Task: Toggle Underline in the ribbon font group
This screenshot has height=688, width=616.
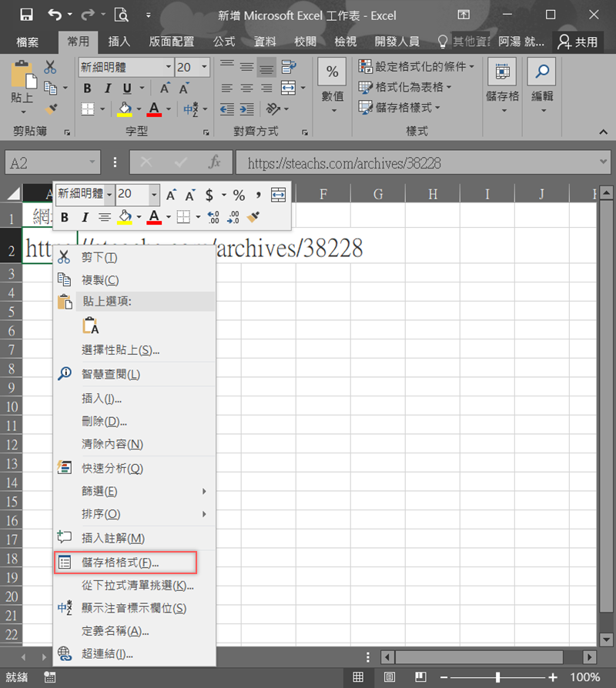Action: [126, 89]
